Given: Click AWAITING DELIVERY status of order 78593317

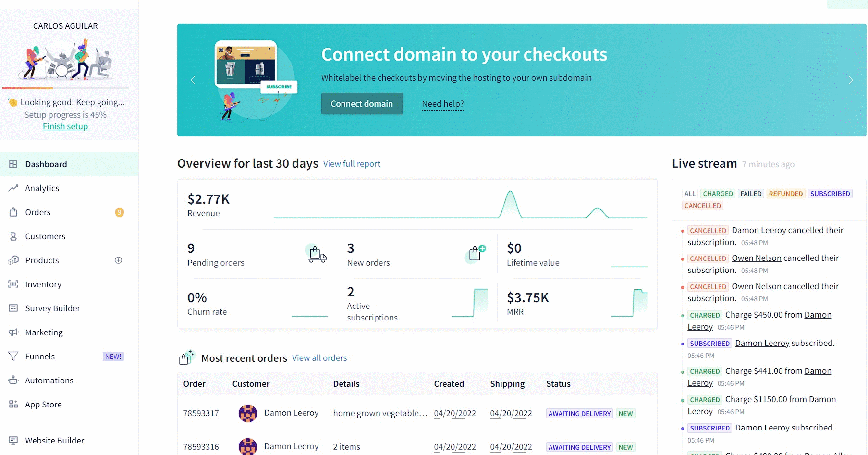Looking at the screenshot, I should (579, 414).
